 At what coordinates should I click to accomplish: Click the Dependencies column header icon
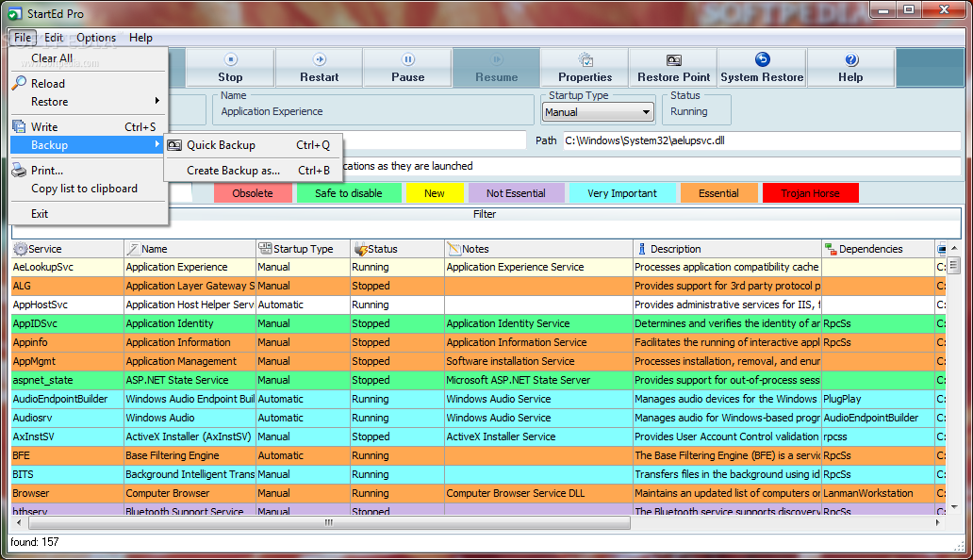[x=831, y=249]
